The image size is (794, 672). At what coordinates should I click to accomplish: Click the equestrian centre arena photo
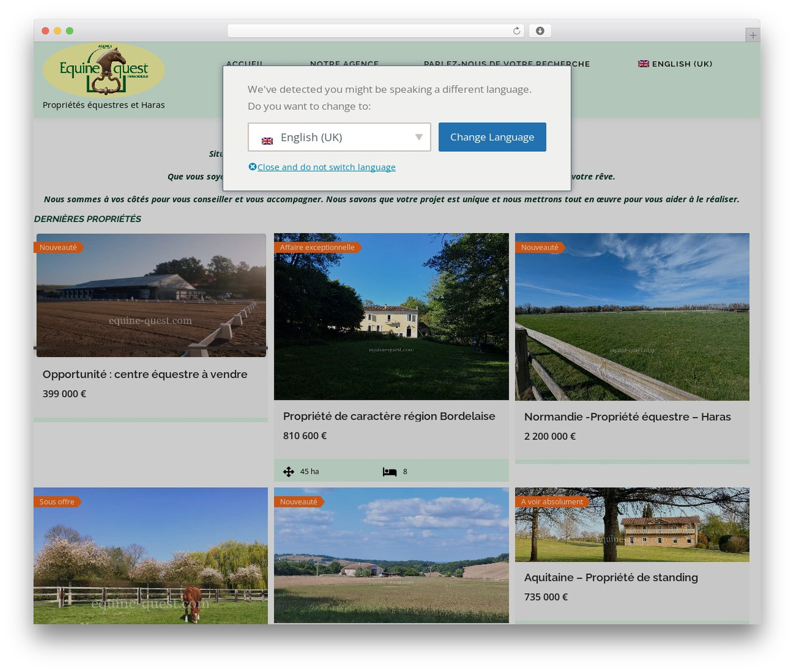pos(151,295)
